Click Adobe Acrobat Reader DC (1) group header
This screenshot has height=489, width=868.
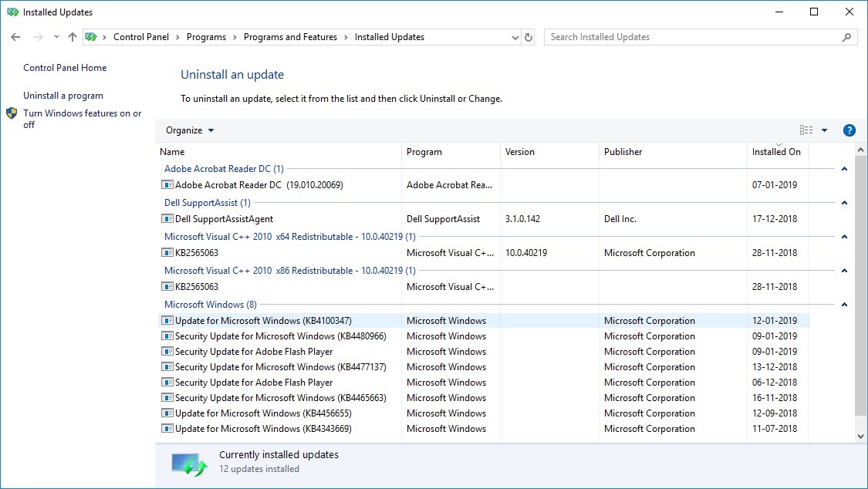[x=224, y=169]
